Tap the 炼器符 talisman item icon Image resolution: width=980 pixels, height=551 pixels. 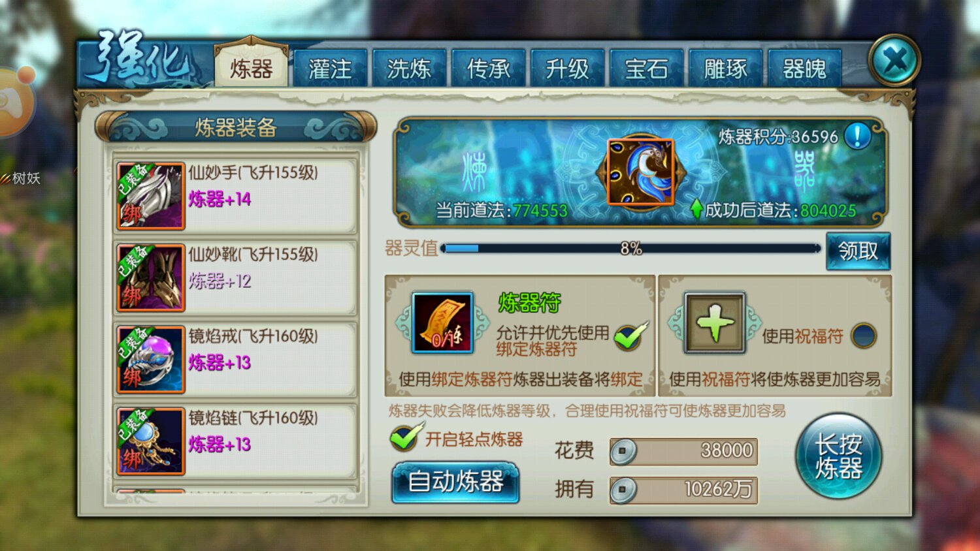click(442, 323)
